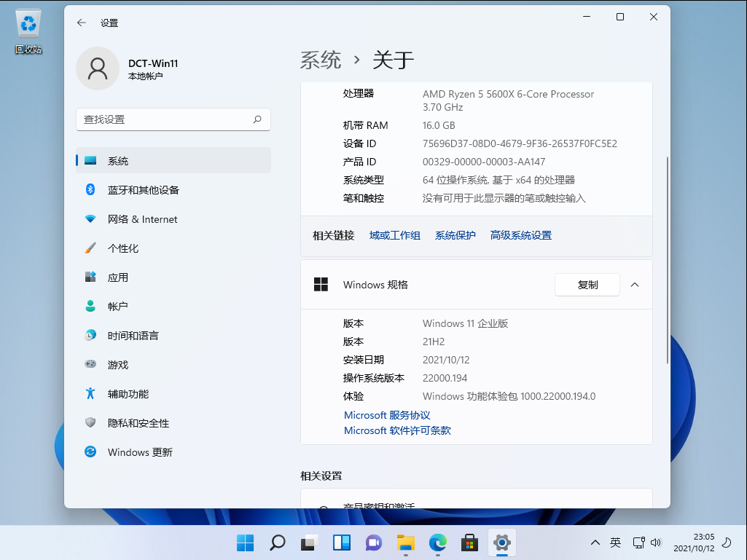Open the Microsoft 软件许可条款 link
Image resolution: width=747 pixels, height=560 pixels.
tap(397, 430)
